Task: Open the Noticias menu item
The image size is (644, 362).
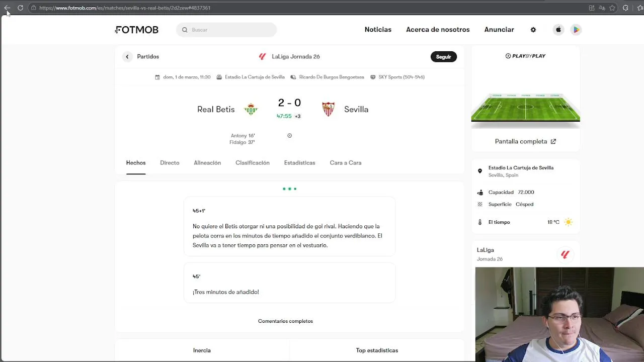Action: click(378, 30)
